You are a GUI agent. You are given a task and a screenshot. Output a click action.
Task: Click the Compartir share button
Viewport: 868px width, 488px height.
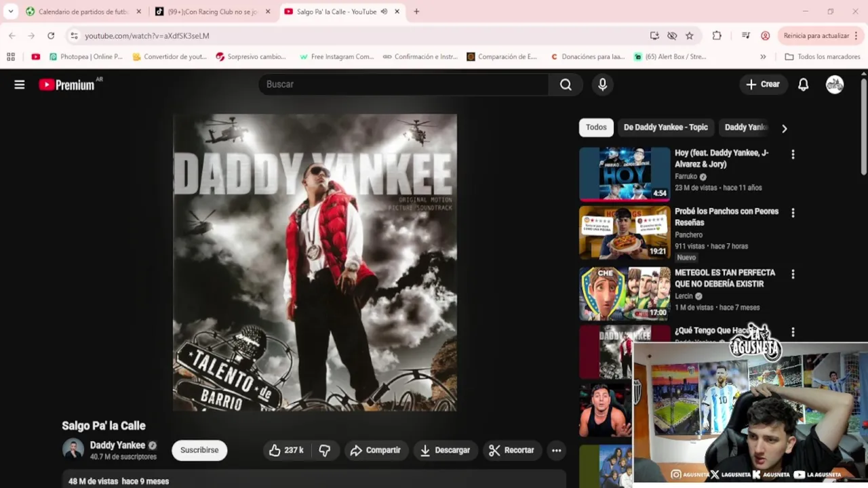(375, 450)
